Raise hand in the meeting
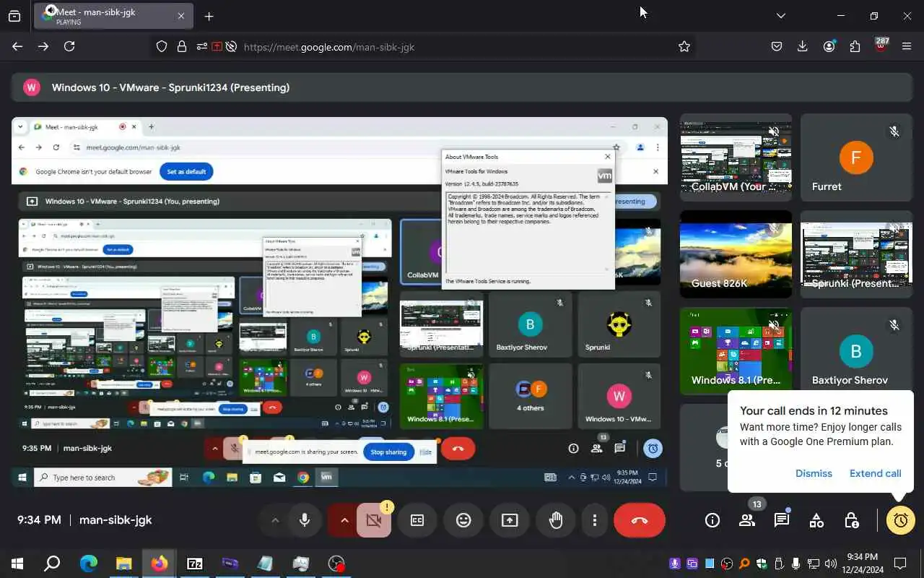Image resolution: width=924 pixels, height=578 pixels. 556,520
